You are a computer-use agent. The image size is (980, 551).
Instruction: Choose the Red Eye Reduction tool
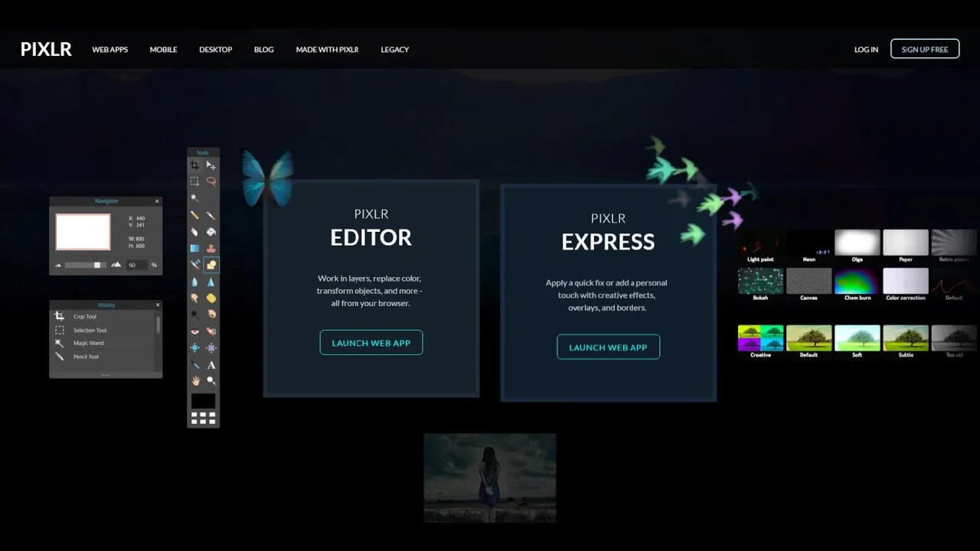click(195, 331)
